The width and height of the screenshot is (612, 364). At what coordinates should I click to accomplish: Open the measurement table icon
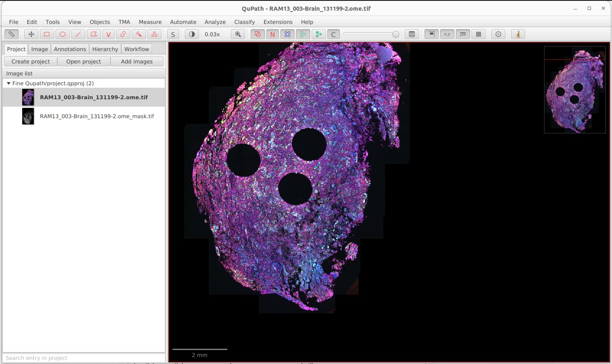click(x=412, y=34)
